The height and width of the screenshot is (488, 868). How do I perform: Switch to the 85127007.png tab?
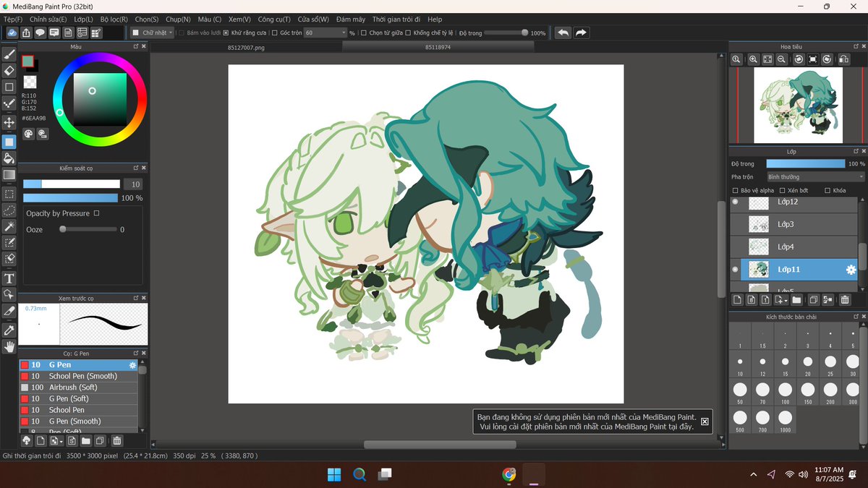(x=246, y=47)
